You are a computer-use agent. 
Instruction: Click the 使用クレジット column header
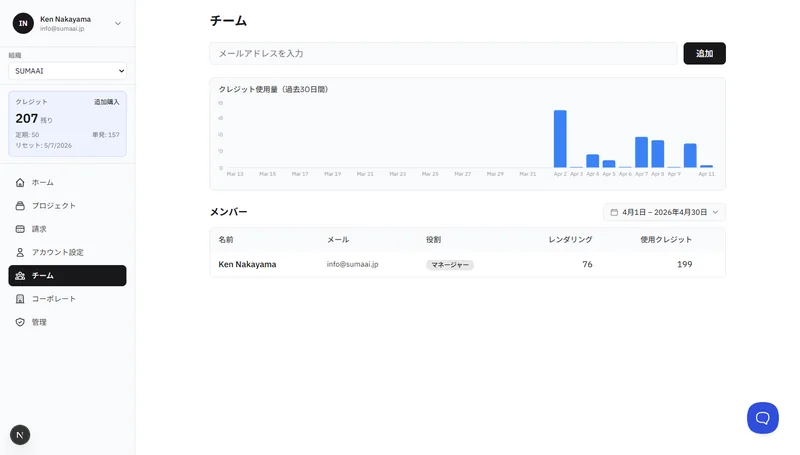[x=666, y=239]
